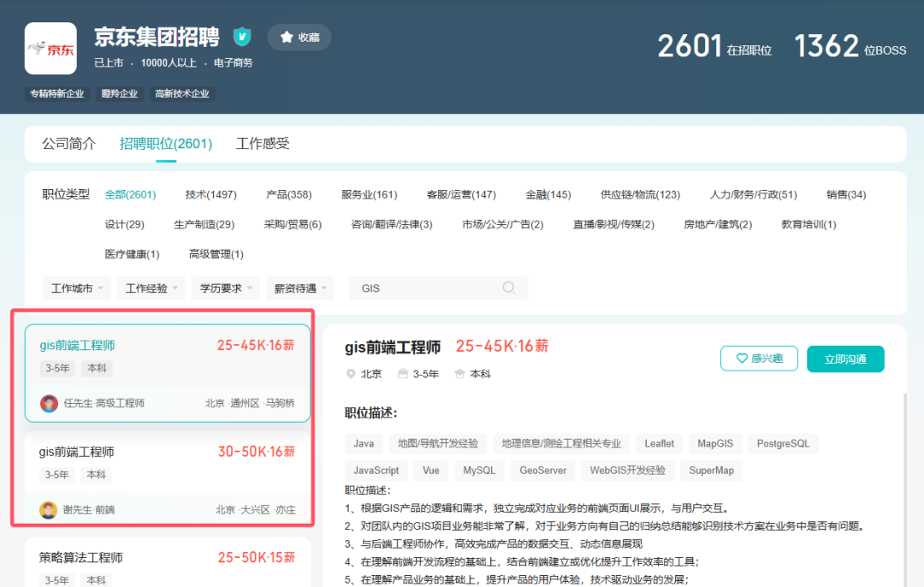This screenshot has width=924, height=587.
Task: Expand the 学历要求 dropdown
Action: click(x=226, y=288)
